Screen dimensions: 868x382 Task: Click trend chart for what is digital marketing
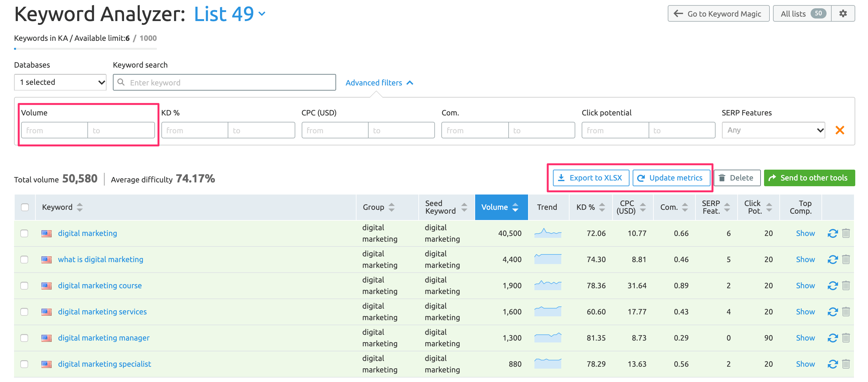(548, 259)
